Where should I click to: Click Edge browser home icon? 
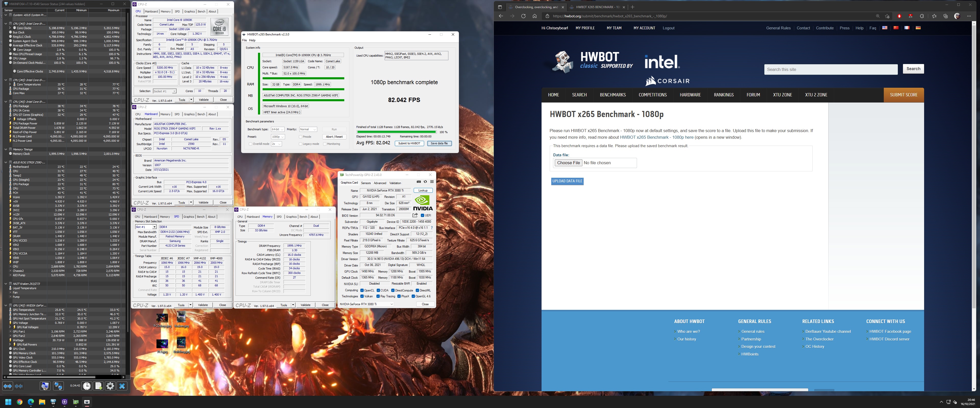tap(534, 16)
